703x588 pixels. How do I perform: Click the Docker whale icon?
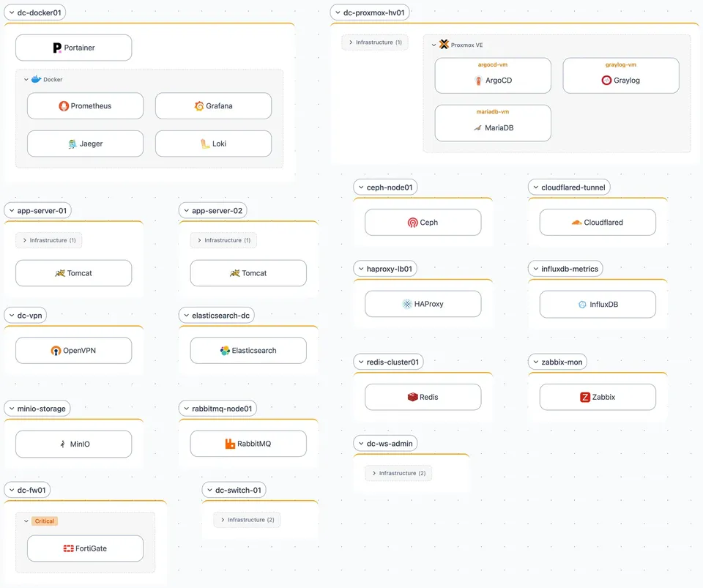coord(37,79)
